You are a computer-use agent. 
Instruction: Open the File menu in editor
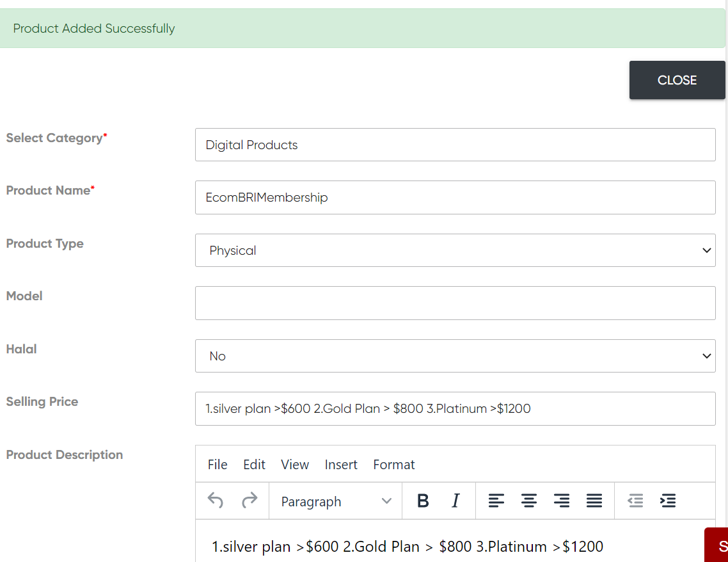pyautogui.click(x=218, y=465)
